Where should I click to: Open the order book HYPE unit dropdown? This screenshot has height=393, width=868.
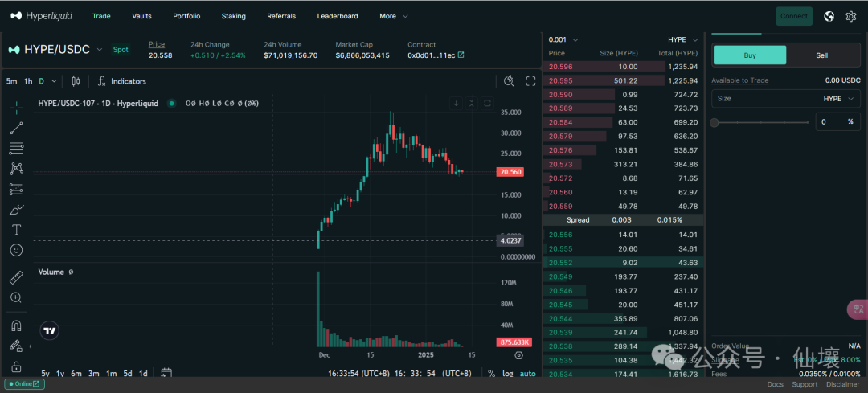[x=683, y=40]
